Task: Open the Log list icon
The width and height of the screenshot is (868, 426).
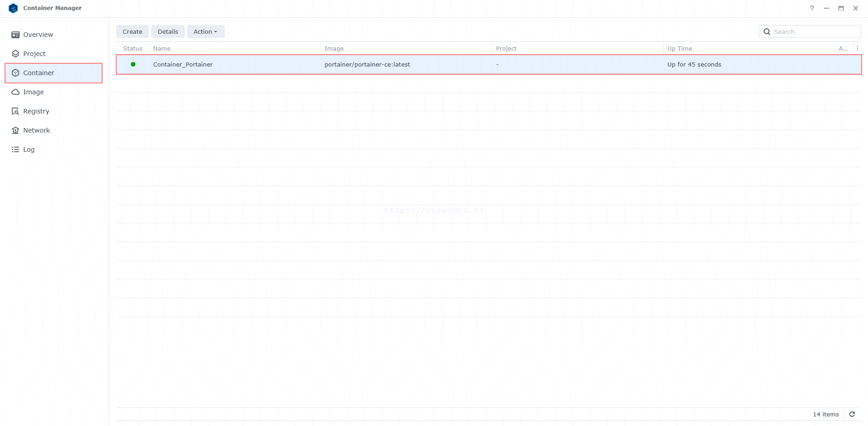Action: (x=15, y=149)
